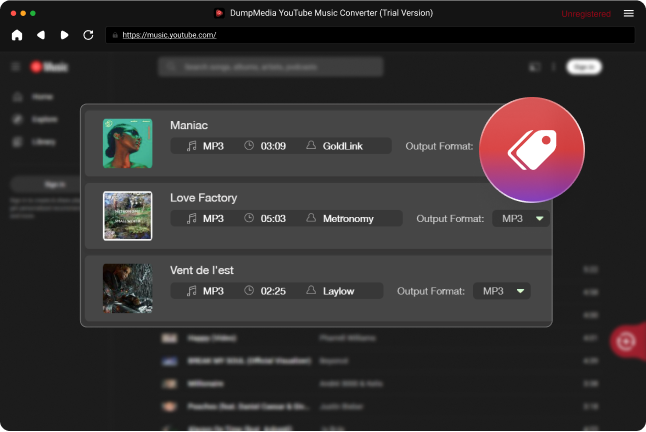Click the lock icon in address bar
The width and height of the screenshot is (646, 432).
[115, 35]
